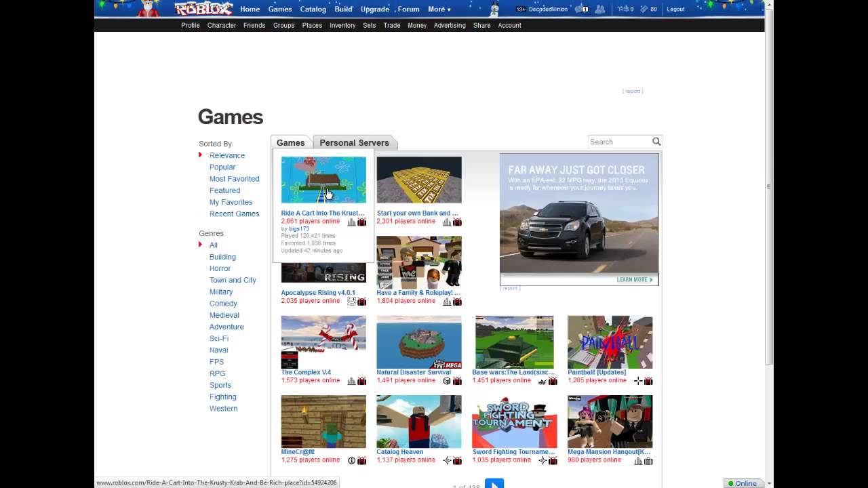Click the Tickets balance icon
Viewport: 868px width, 488px height.
point(644,9)
